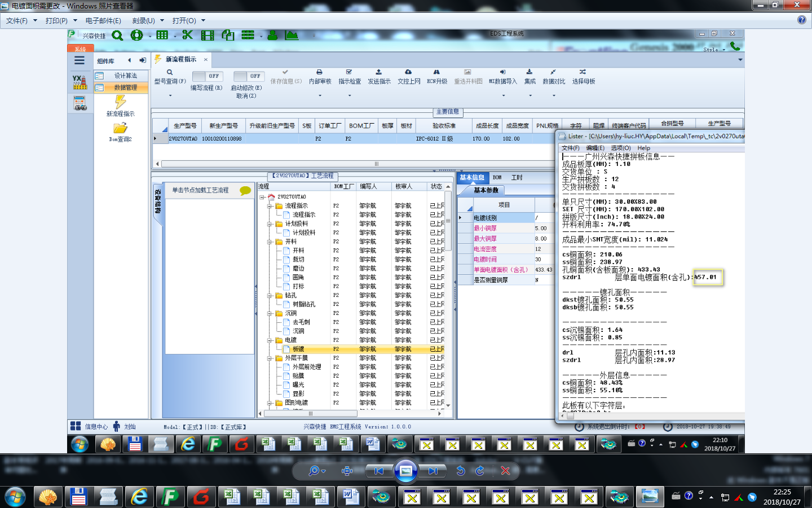Click the process tree vertical scrollbar
Viewport: 812px width, 508px height.
pos(448,296)
